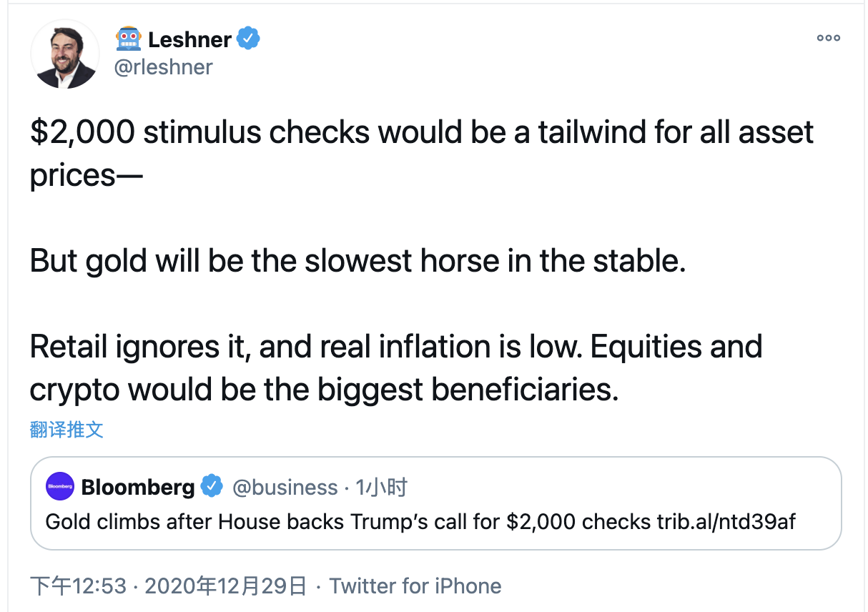The height and width of the screenshot is (612, 868).
Task: Open the quoted Bloomberg tweet card
Action: tap(435, 503)
